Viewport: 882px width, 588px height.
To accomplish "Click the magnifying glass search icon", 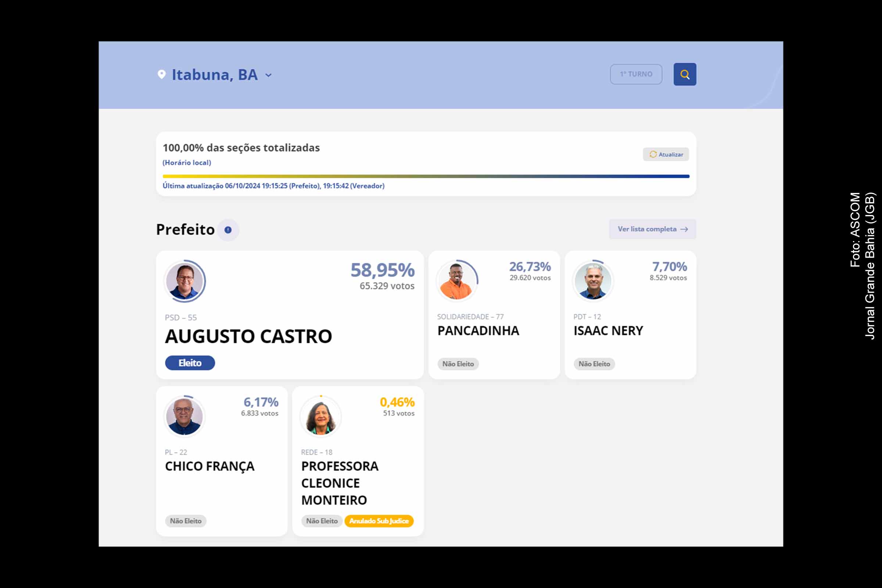I will 684,74.
